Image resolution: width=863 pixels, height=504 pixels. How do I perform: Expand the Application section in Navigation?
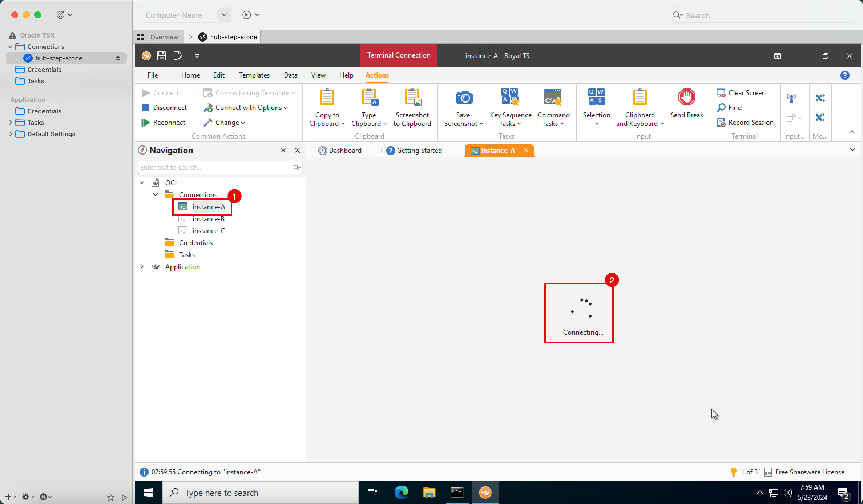point(141,267)
